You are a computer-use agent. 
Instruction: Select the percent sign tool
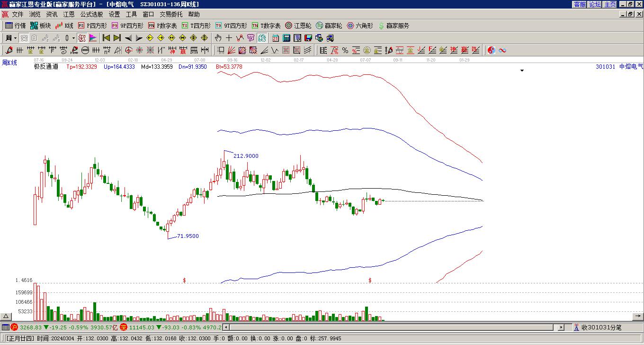pyautogui.click(x=345, y=50)
